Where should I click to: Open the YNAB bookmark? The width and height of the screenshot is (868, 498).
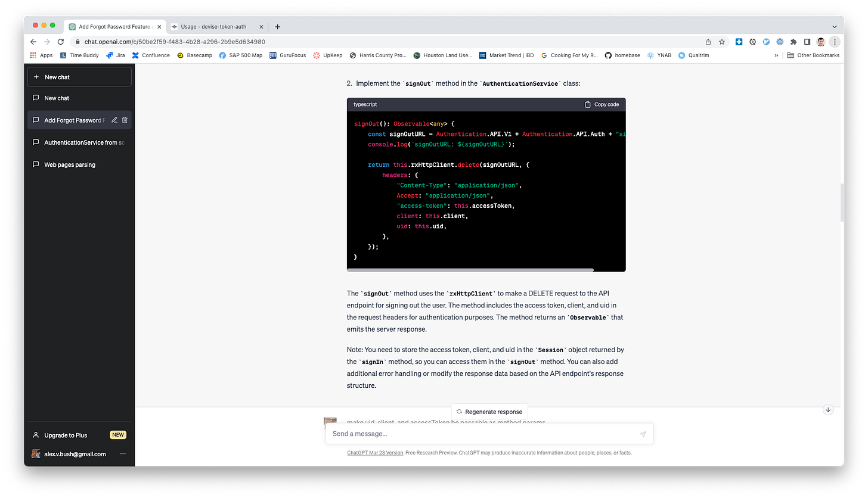[659, 55]
